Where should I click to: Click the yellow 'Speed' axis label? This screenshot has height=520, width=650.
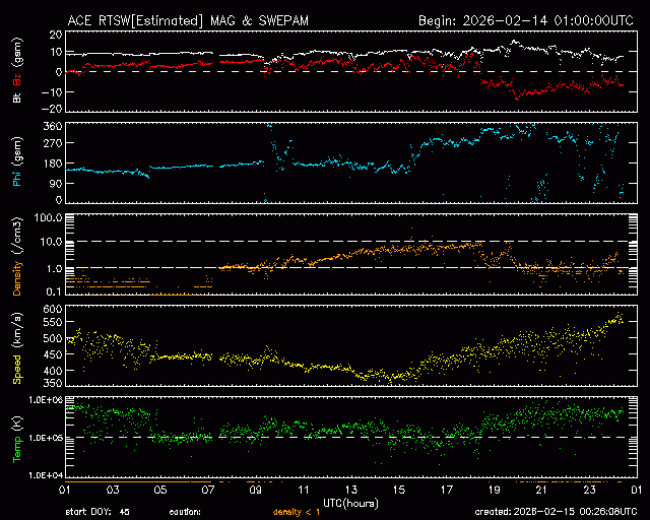point(17,369)
